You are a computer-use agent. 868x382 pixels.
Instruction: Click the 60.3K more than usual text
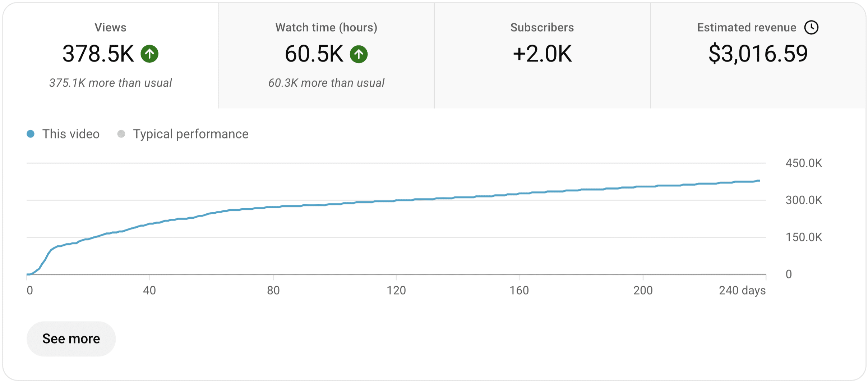[326, 83]
